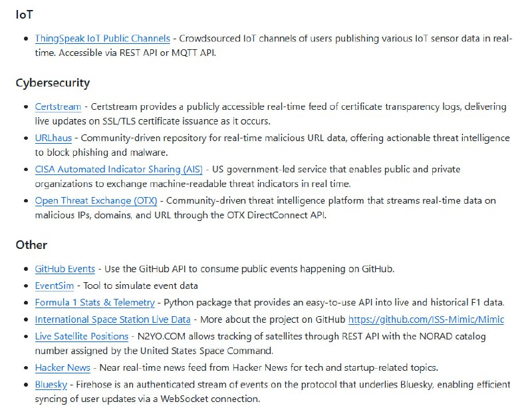Open the Live Satellite Positions link

tap(81, 336)
